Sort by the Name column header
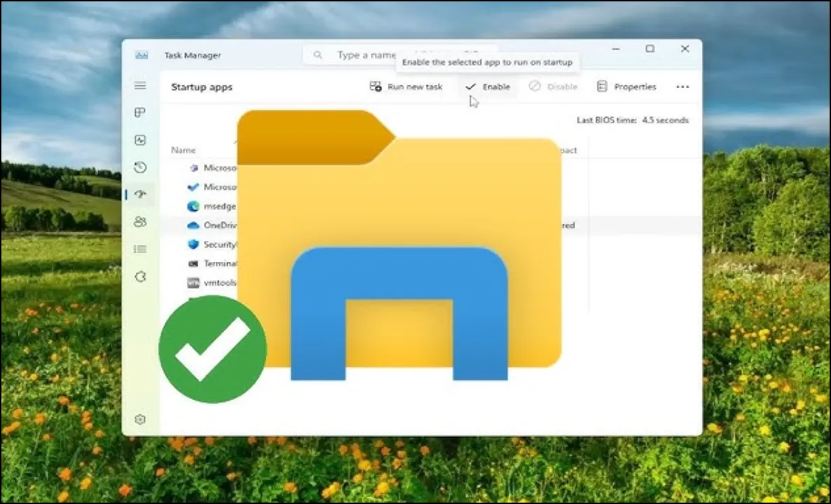 pos(183,150)
